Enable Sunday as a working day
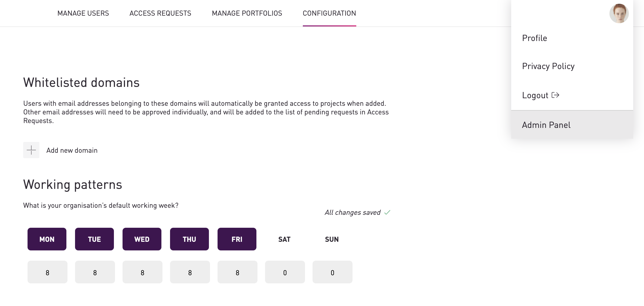The image size is (644, 306). tap(332, 239)
